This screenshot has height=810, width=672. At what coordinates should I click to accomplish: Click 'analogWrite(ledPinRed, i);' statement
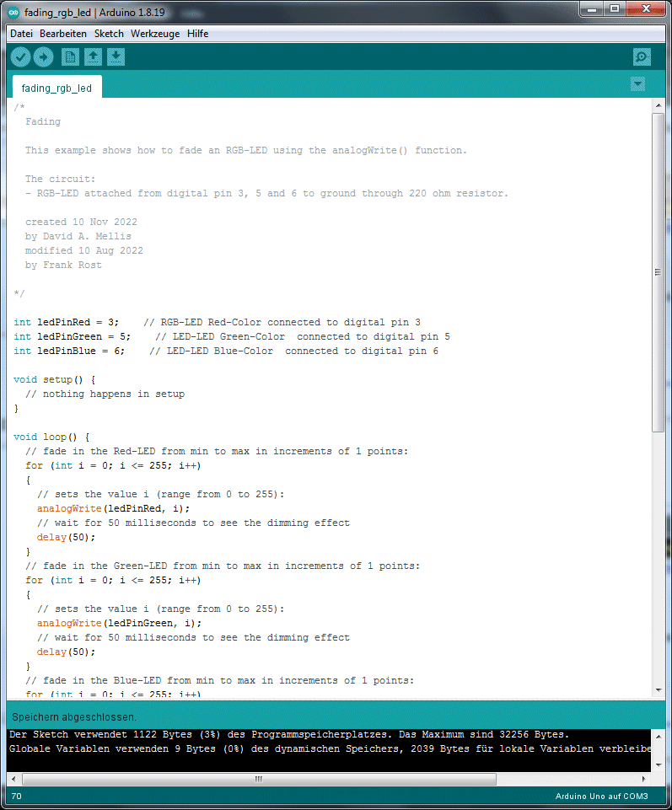pyautogui.click(x=113, y=509)
